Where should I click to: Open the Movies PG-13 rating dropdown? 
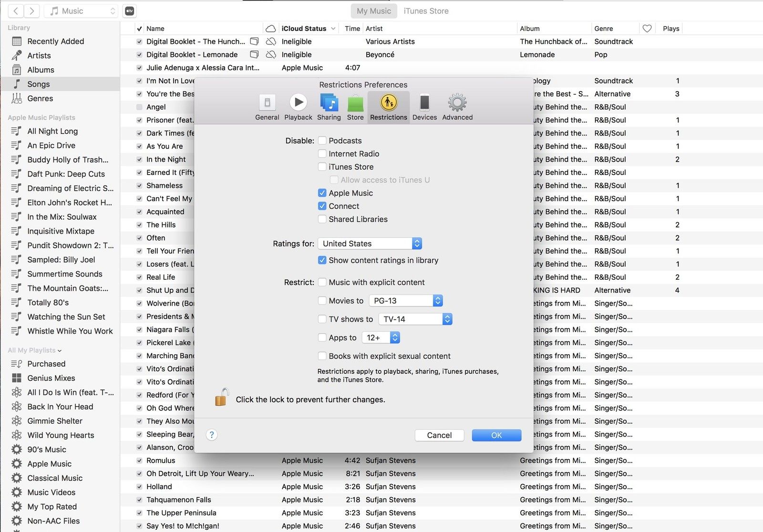click(406, 301)
